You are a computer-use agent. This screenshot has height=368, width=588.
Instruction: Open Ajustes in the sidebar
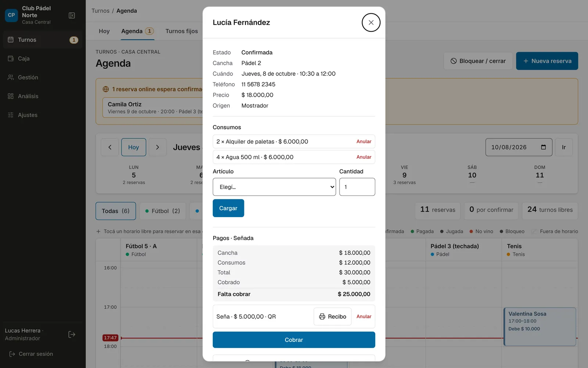[x=43, y=115]
